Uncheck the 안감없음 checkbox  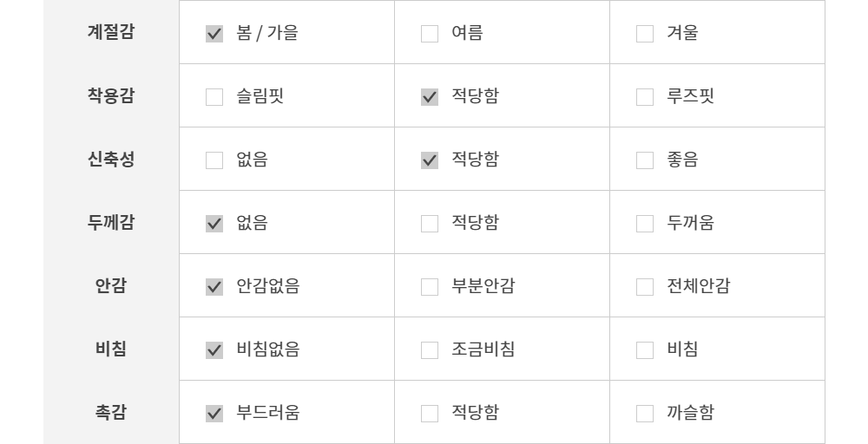214,287
